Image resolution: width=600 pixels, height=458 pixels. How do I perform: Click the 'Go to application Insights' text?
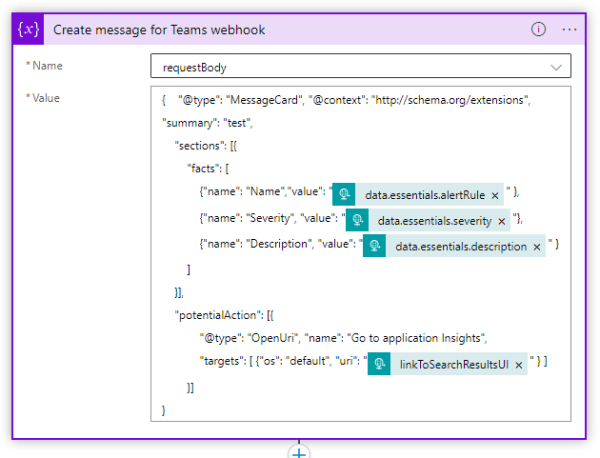pos(416,338)
